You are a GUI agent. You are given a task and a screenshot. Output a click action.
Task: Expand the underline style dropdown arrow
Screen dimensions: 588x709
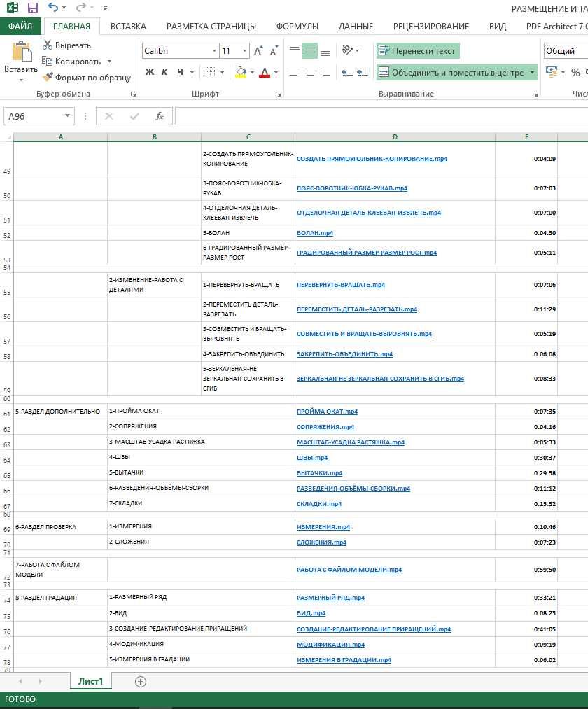[x=192, y=72]
